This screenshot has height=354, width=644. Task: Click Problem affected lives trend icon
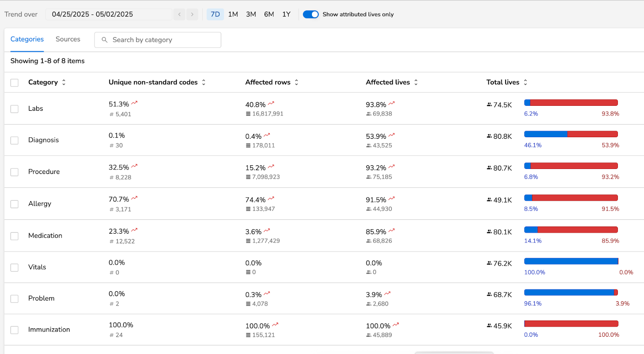(x=388, y=294)
